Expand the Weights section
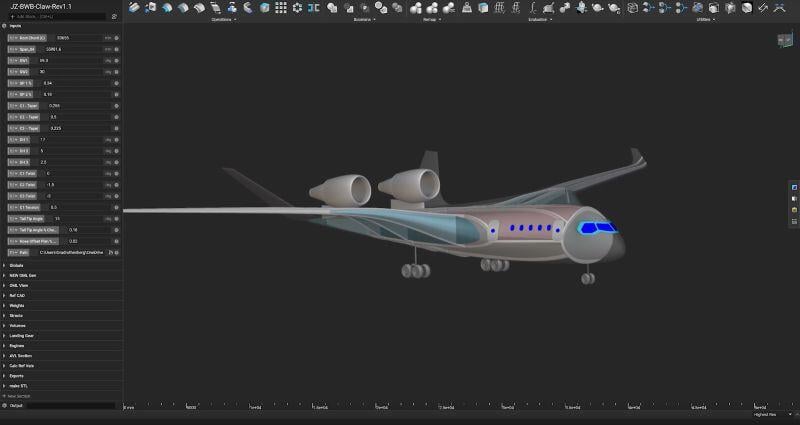 pos(5,306)
